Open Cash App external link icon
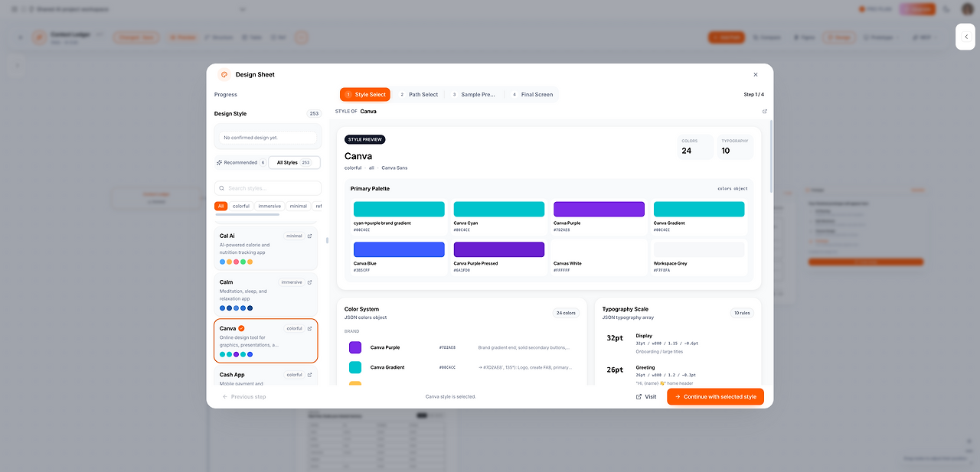This screenshot has width=980, height=472. pos(309,375)
